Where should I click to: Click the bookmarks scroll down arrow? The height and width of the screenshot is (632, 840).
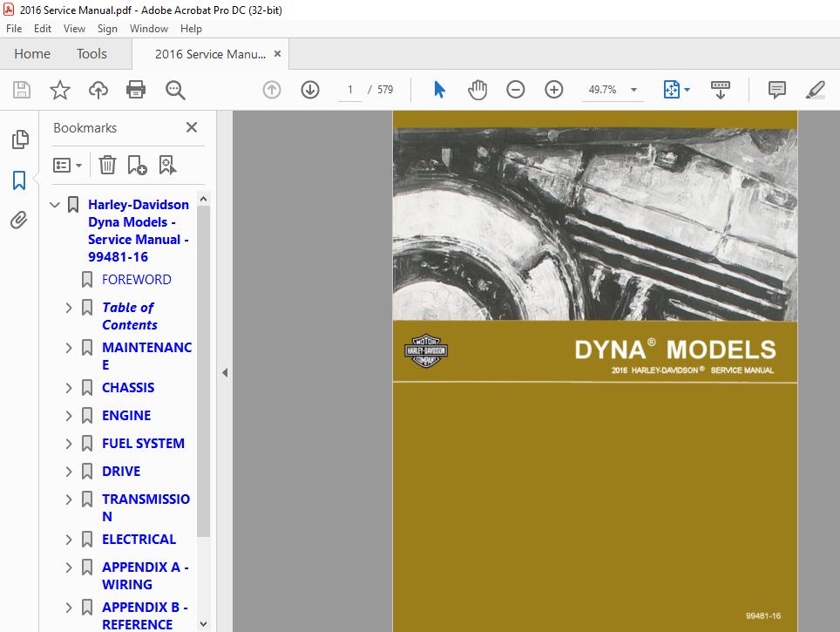pyautogui.click(x=203, y=624)
